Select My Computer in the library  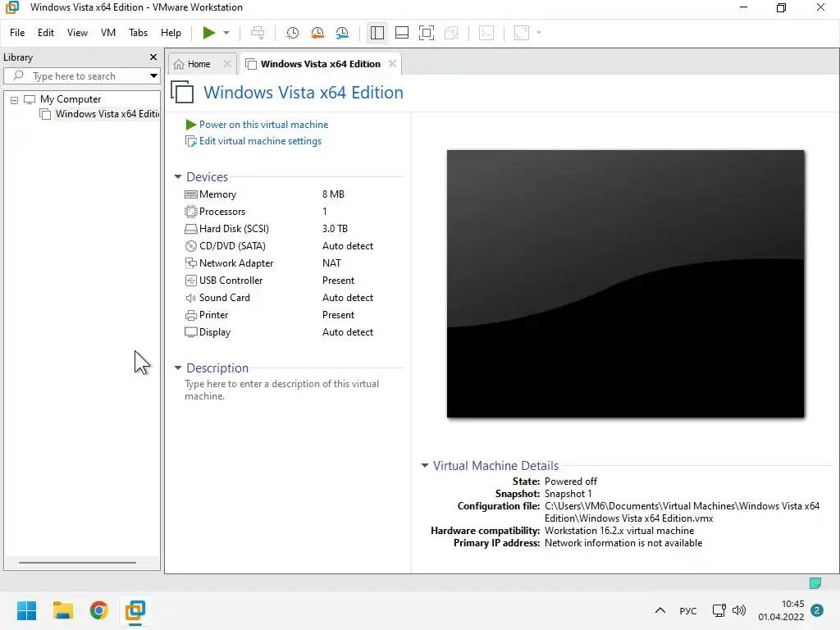tap(71, 99)
